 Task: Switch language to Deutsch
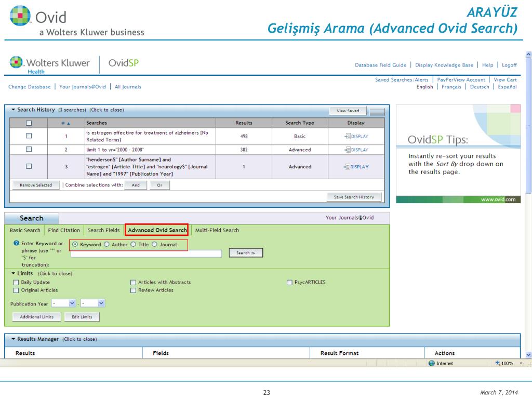[480, 87]
